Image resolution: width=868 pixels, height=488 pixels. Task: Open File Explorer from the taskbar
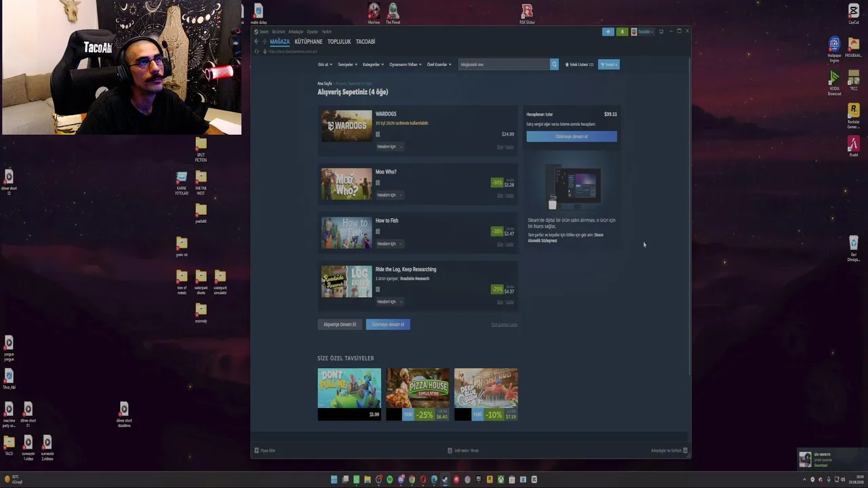367,480
